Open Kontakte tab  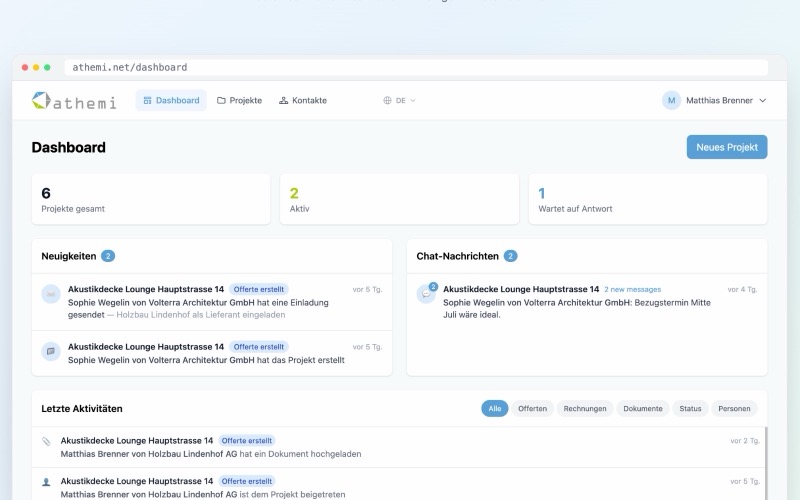click(x=303, y=101)
